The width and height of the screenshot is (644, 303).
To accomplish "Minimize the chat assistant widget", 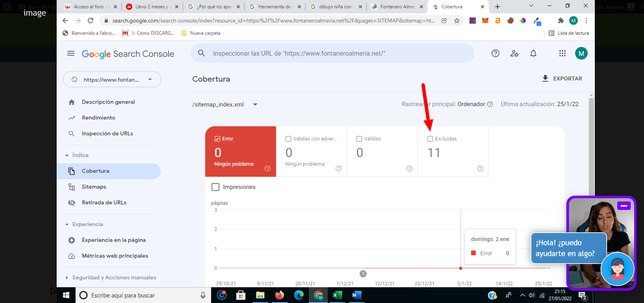I will pyautogui.click(x=624, y=206).
